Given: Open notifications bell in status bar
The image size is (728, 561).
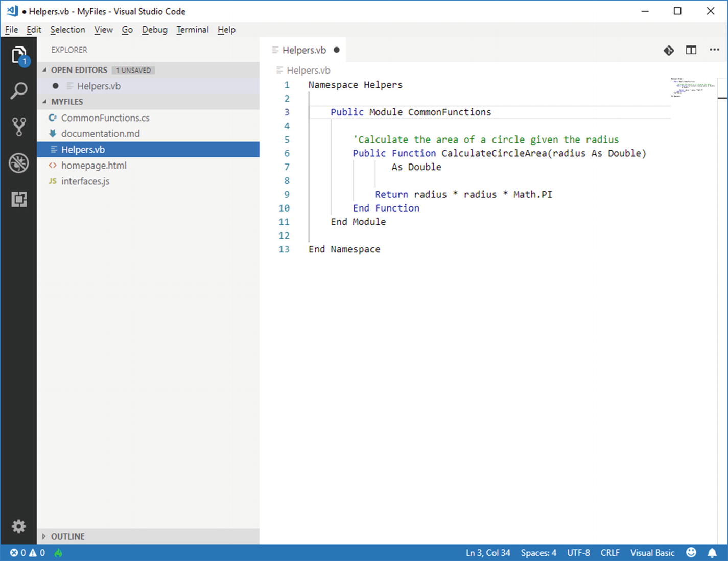Looking at the screenshot, I should 712,553.
